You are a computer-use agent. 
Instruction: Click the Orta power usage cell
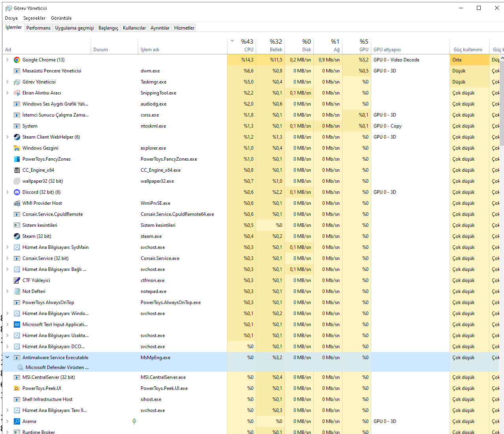pyautogui.click(x=469, y=60)
